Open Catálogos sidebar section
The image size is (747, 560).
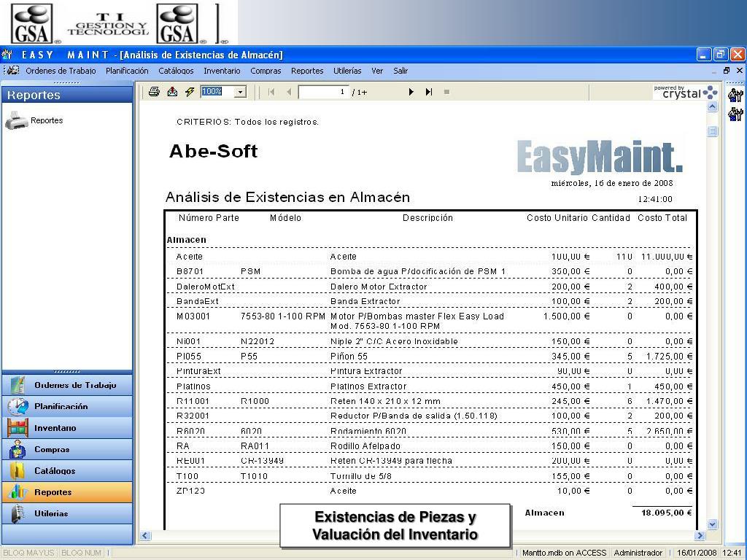[x=67, y=471]
